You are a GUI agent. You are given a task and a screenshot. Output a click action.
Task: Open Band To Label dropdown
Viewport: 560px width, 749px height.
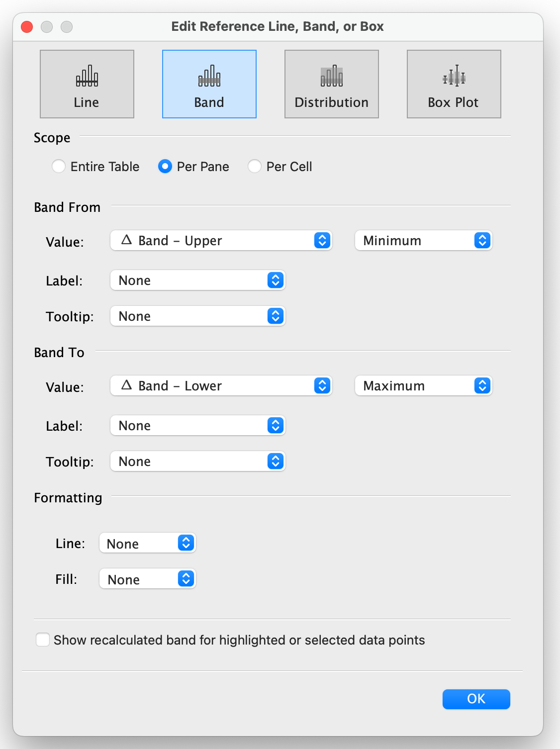click(197, 426)
